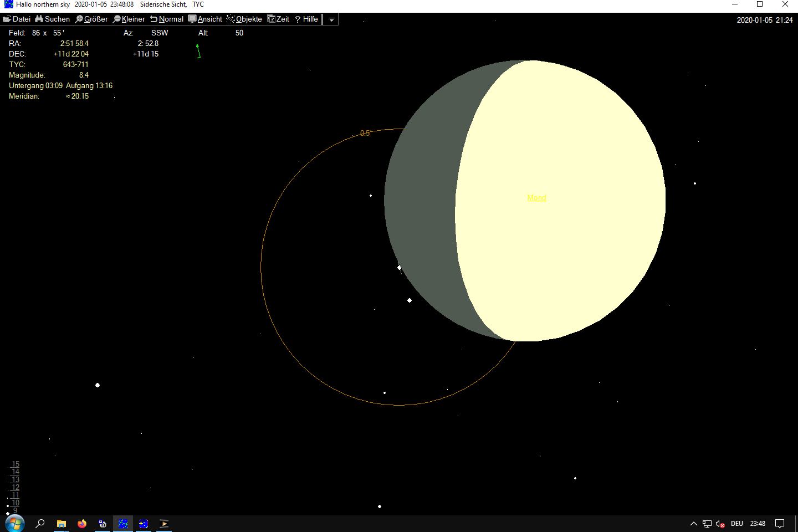This screenshot has width=798, height=532.
Task: Expand hidden system tray icons
Action: click(x=693, y=524)
